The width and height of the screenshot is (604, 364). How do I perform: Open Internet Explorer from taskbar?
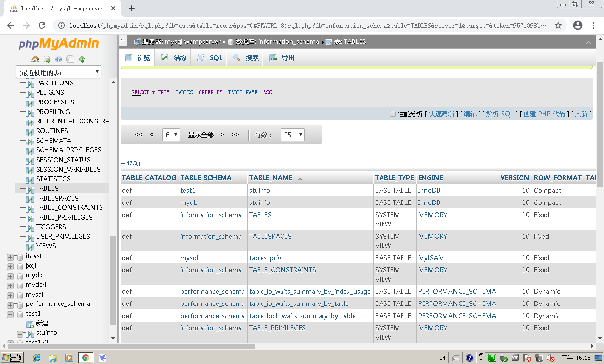[37, 358]
